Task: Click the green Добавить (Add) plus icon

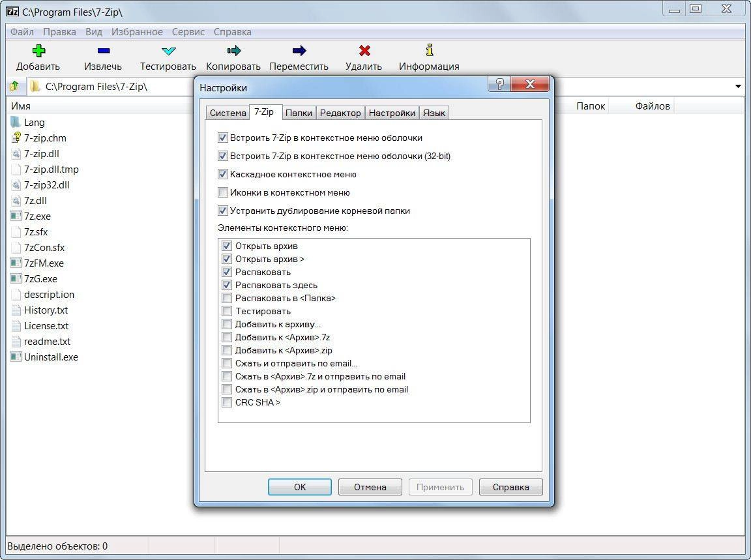Action: click(39, 51)
